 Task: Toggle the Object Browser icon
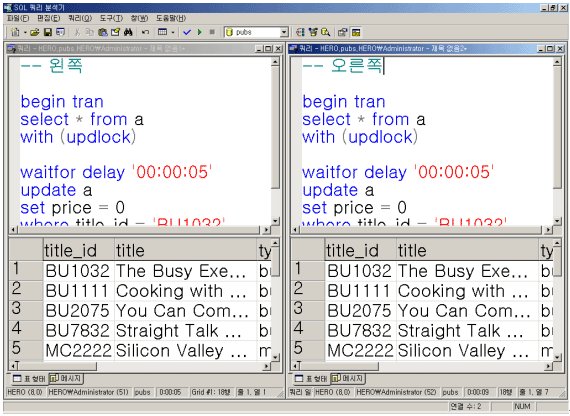tap(313, 32)
